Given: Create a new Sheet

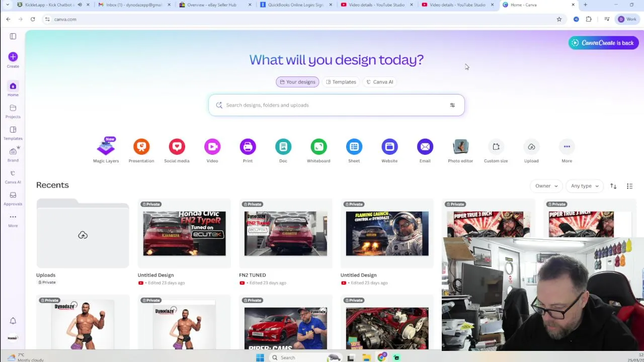Looking at the screenshot, I should (x=354, y=150).
